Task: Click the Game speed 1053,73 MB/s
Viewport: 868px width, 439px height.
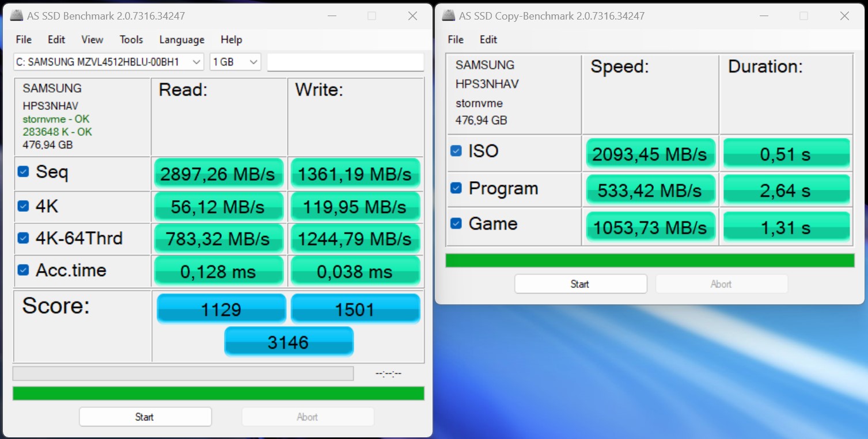Action: point(650,227)
